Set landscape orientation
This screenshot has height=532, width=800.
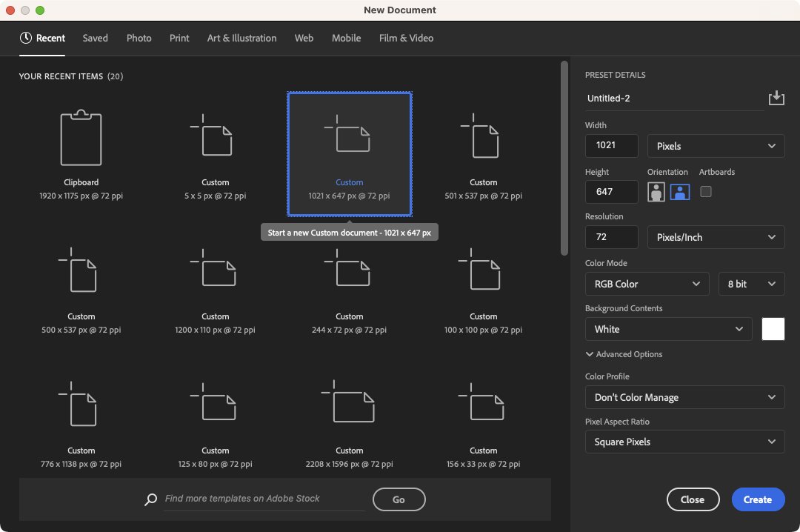tap(679, 192)
